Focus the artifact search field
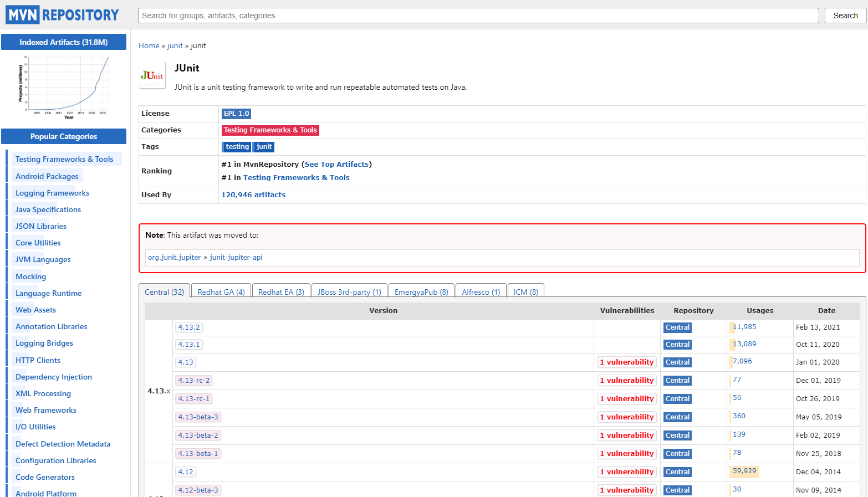This screenshot has height=497, width=868. [x=478, y=16]
